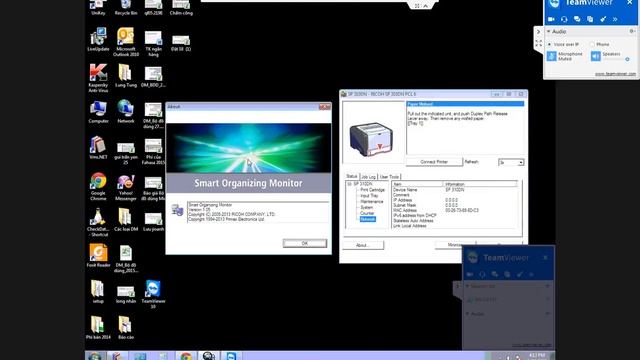Open the Phí bán 2014 folder

[98, 327]
